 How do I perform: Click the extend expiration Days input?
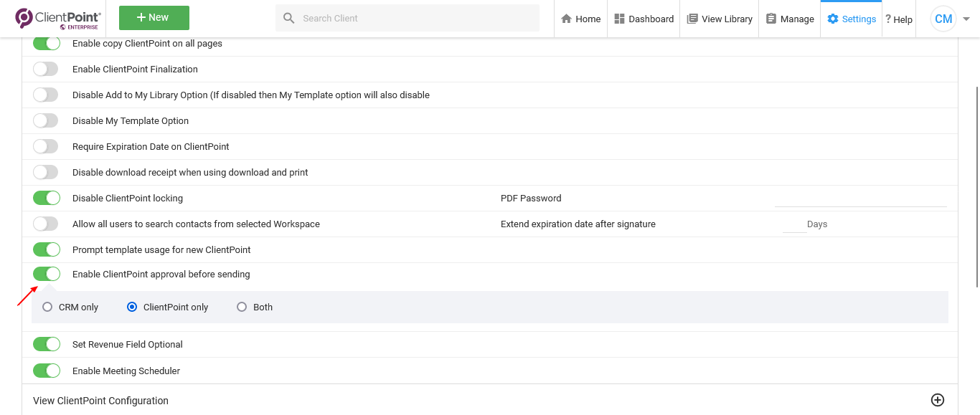click(794, 224)
